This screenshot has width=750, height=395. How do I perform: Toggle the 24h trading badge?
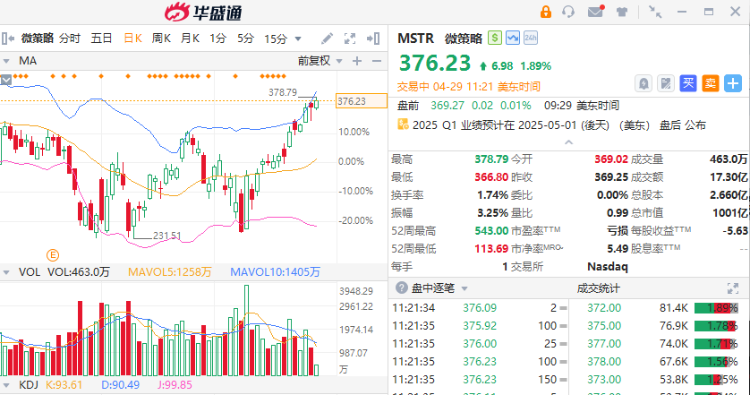530,38
